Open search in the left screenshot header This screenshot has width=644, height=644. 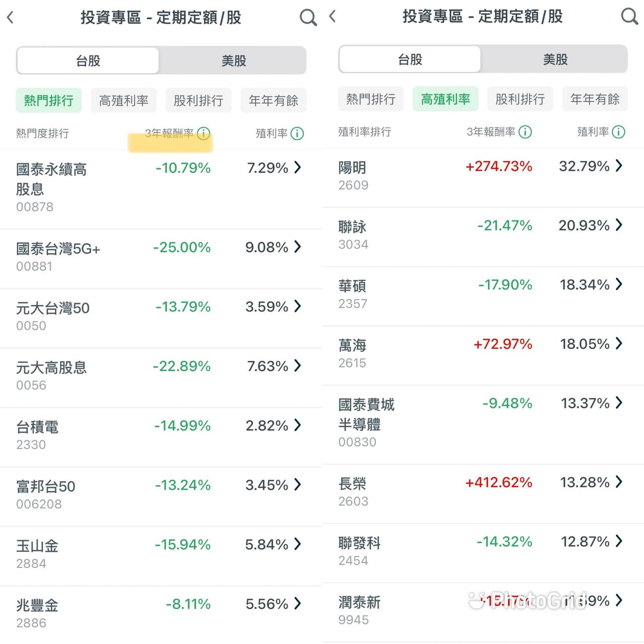[308, 18]
